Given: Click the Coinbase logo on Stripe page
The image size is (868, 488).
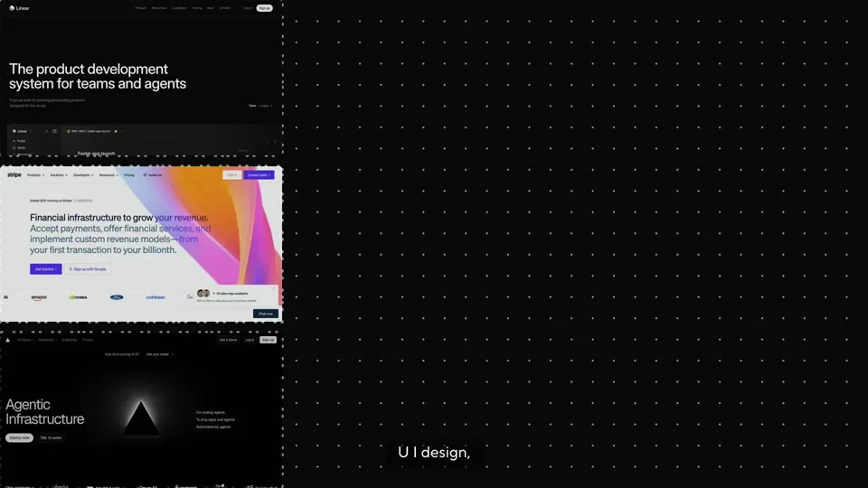Looking at the screenshot, I should [x=156, y=297].
